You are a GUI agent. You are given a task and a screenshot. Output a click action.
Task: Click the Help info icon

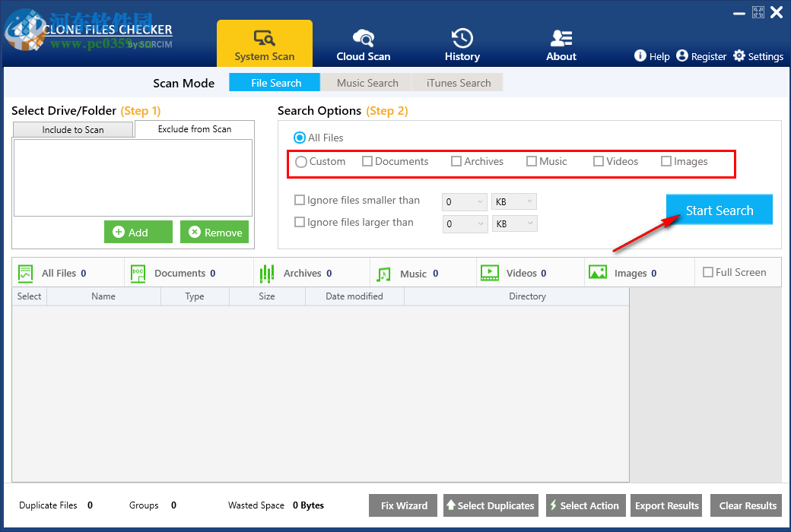point(640,56)
